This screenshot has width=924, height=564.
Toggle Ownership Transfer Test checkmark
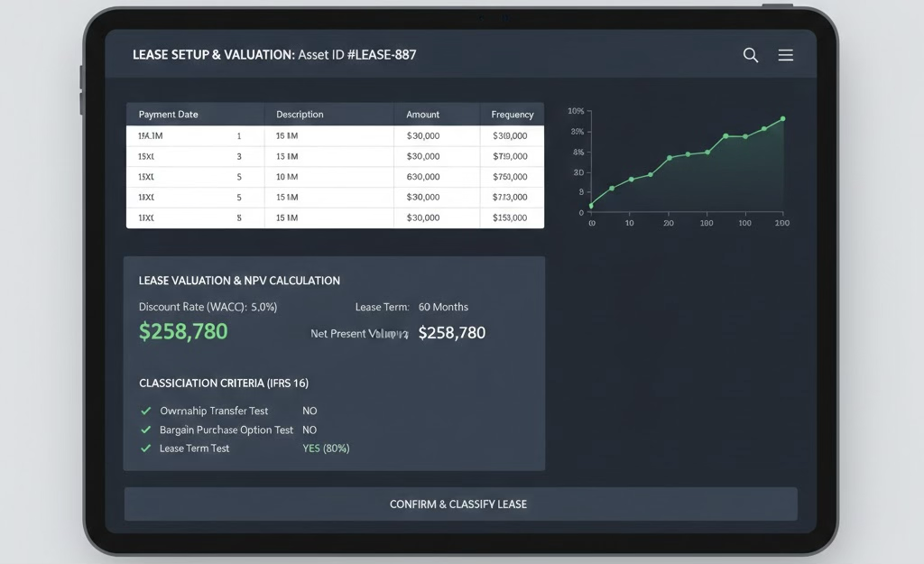pyautogui.click(x=146, y=411)
